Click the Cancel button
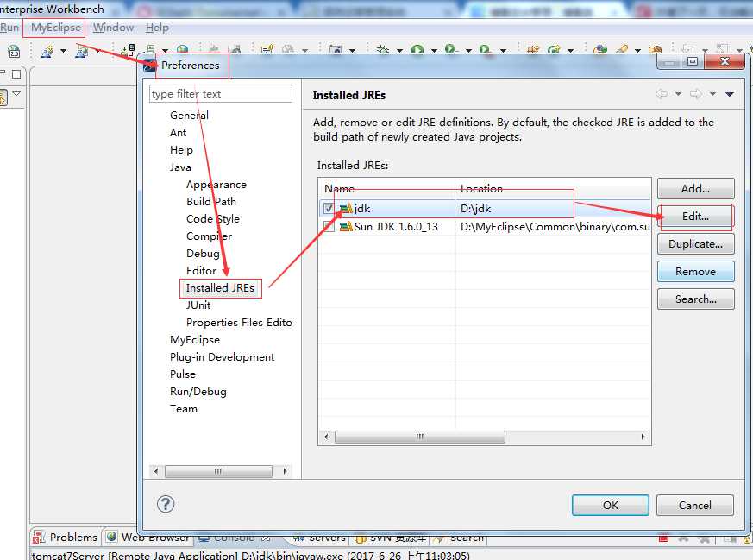753x560 pixels. pyautogui.click(x=695, y=506)
